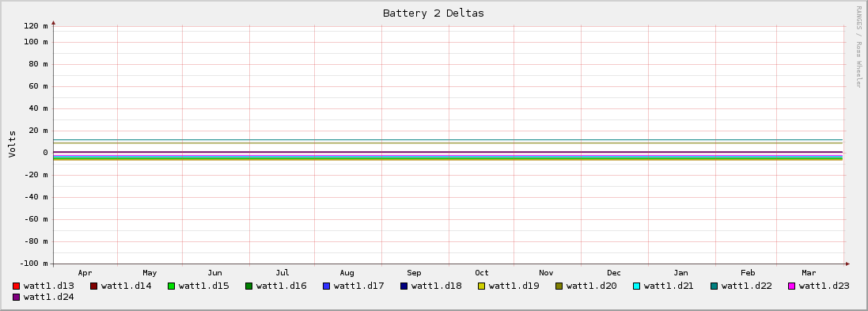The image size is (868, 311).
Task: Click the Dec x-axis month label
Action: (x=614, y=273)
